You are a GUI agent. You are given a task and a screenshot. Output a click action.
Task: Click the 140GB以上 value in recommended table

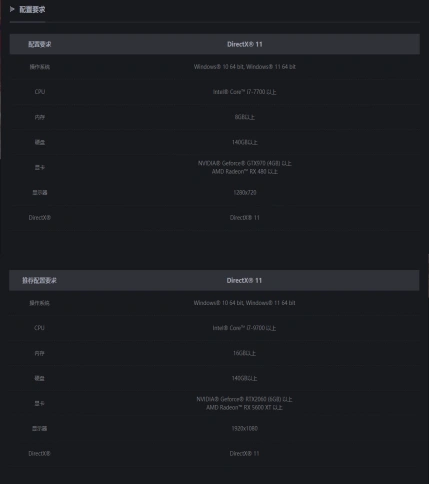click(x=244, y=378)
